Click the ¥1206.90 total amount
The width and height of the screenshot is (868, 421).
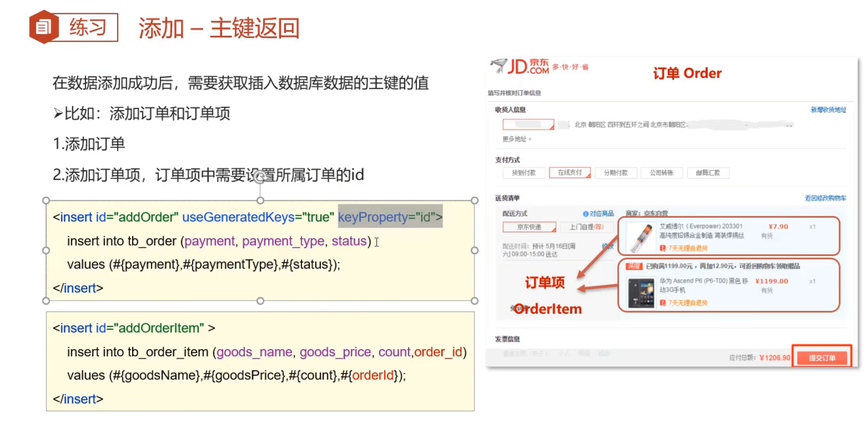point(774,357)
